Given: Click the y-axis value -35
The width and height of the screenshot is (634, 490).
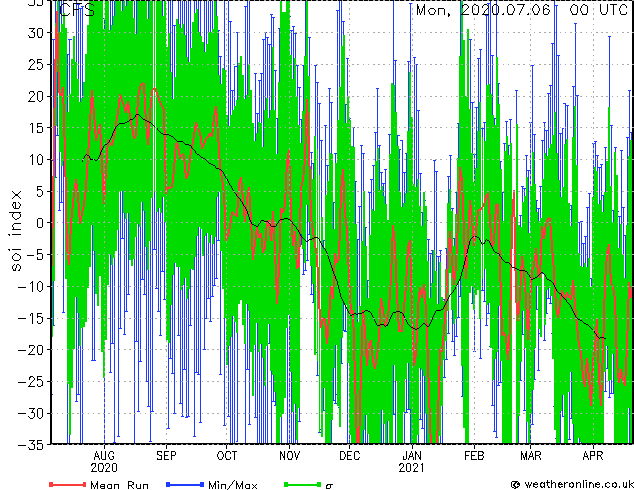Looking at the screenshot, I should tap(31, 445).
